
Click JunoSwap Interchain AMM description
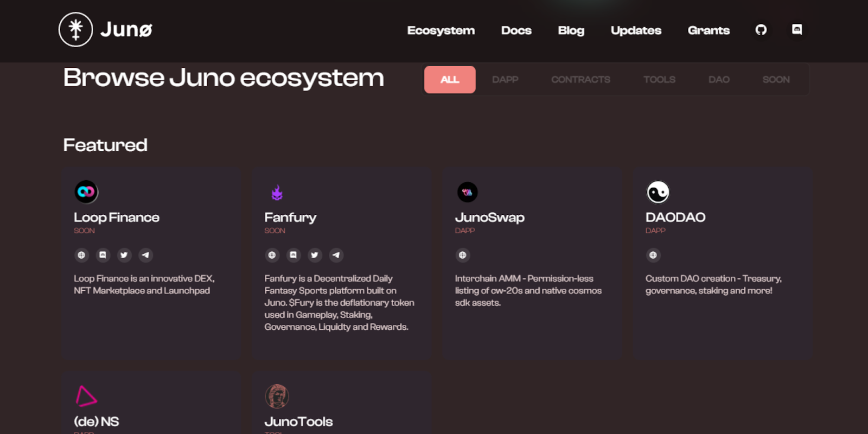528,290
